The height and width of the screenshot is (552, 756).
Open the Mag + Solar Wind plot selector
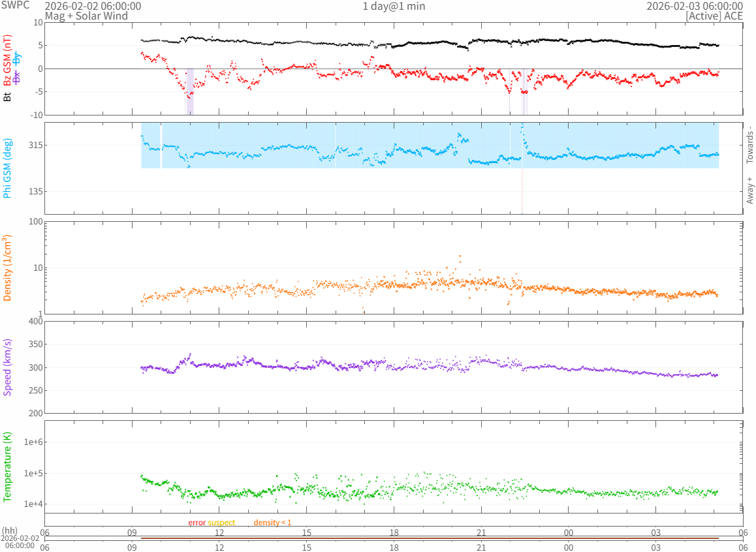[86, 16]
